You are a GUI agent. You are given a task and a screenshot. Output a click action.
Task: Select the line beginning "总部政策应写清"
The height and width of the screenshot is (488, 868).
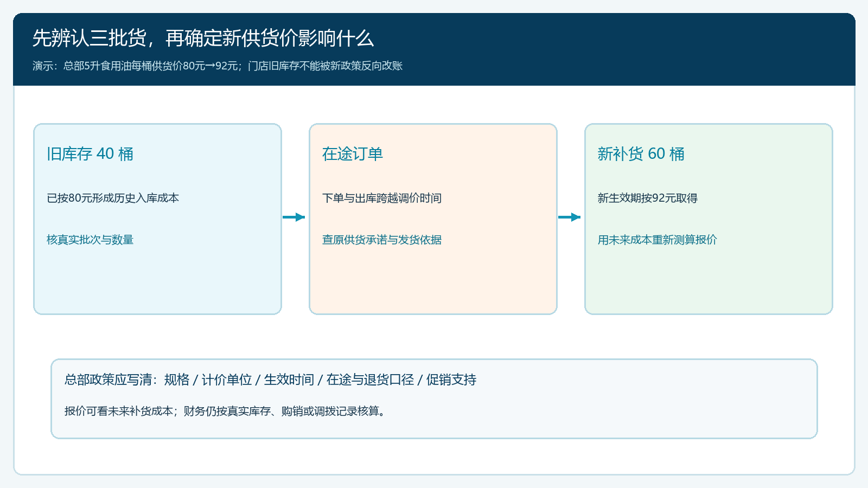[x=270, y=380]
